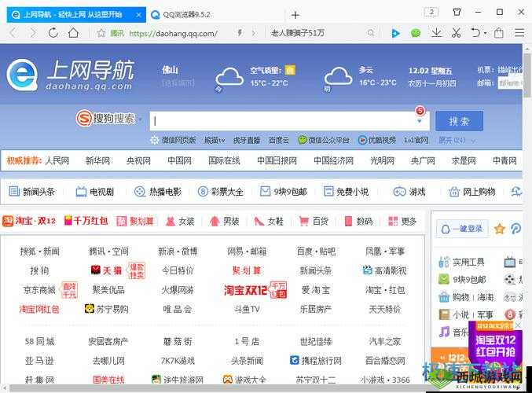The height and width of the screenshot is (393, 532).
Task: Open the sidebar 小说 link
Action: click(460, 315)
